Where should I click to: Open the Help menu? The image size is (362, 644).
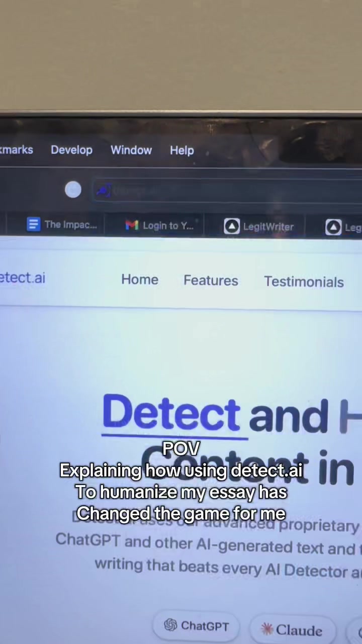(182, 150)
